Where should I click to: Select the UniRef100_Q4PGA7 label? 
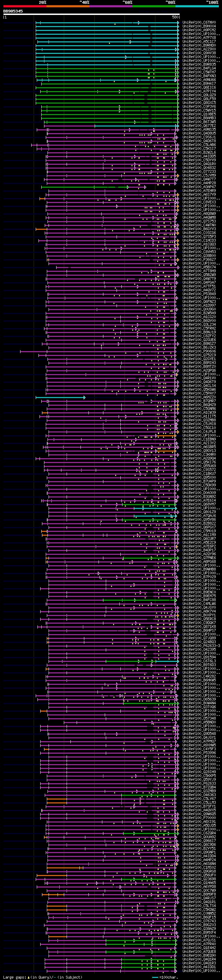[199, 283]
